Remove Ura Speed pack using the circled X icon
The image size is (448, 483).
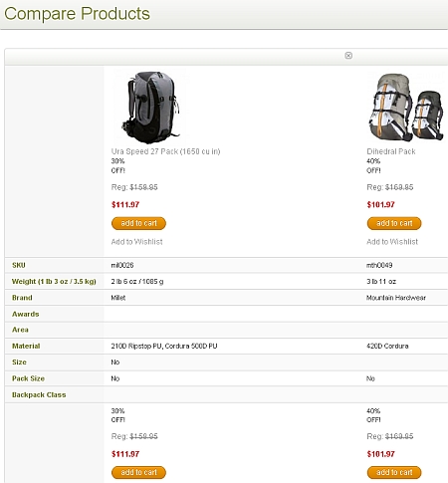point(348,56)
